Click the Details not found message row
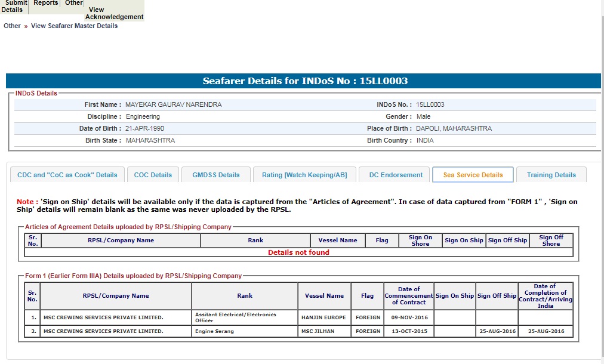This screenshot has height=364, width=604. click(x=298, y=252)
